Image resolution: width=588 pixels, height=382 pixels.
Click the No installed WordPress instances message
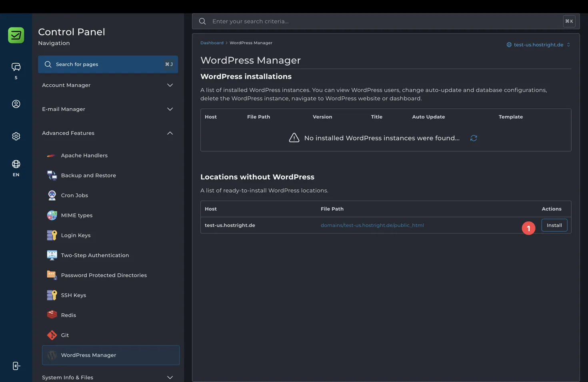382,138
